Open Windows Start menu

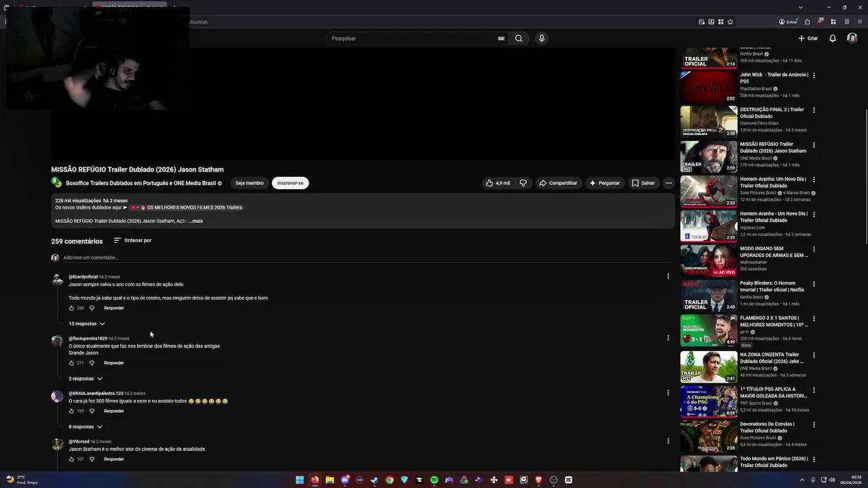tap(300, 480)
